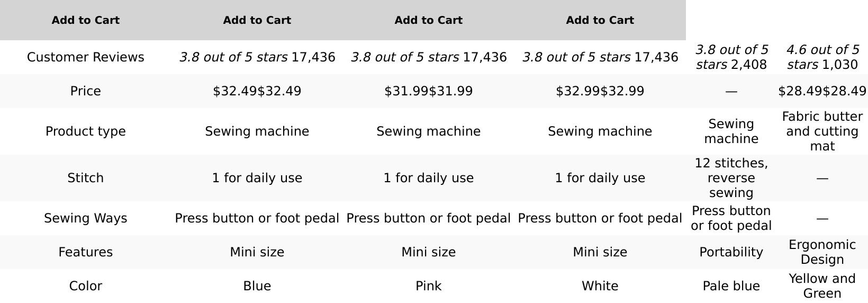Select the Pale blue color cell

point(731,286)
